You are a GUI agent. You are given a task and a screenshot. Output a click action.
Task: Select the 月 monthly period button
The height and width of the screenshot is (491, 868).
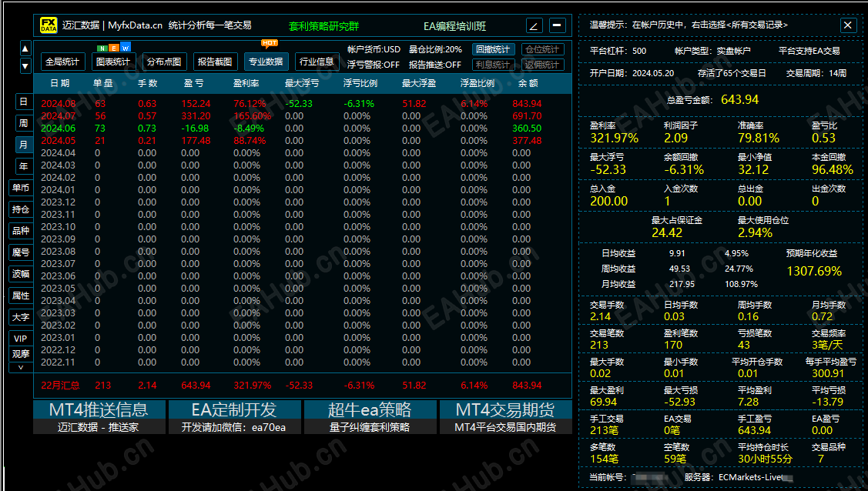point(23,145)
